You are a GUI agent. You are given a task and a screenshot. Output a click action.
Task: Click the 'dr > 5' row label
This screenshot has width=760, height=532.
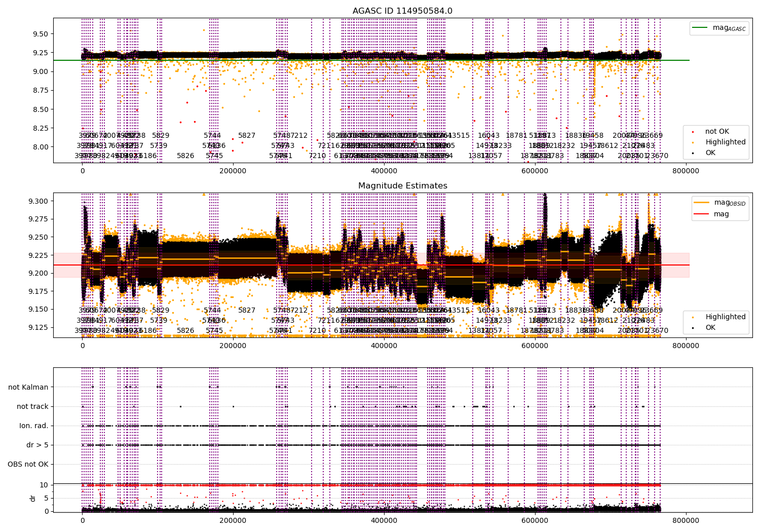tap(37, 445)
